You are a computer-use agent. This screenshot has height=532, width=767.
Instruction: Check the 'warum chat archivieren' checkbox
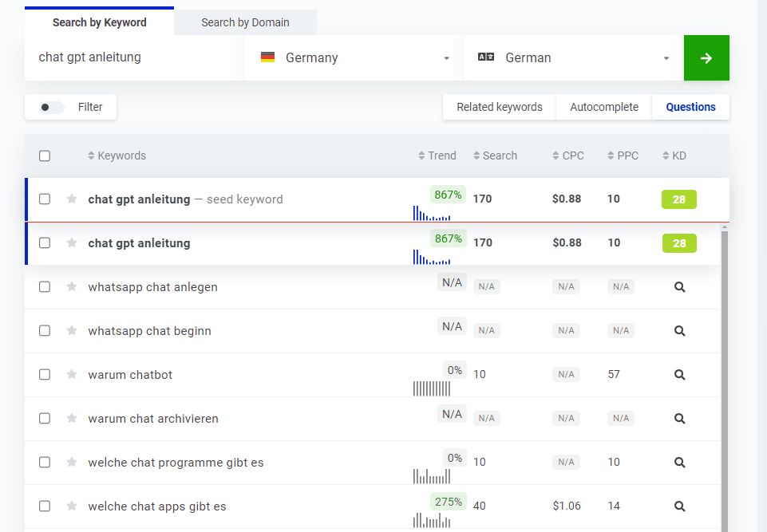click(x=45, y=419)
